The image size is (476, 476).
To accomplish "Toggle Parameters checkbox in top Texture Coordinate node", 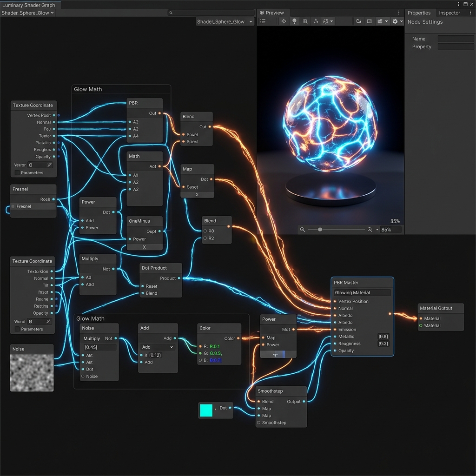I will click(17, 172).
